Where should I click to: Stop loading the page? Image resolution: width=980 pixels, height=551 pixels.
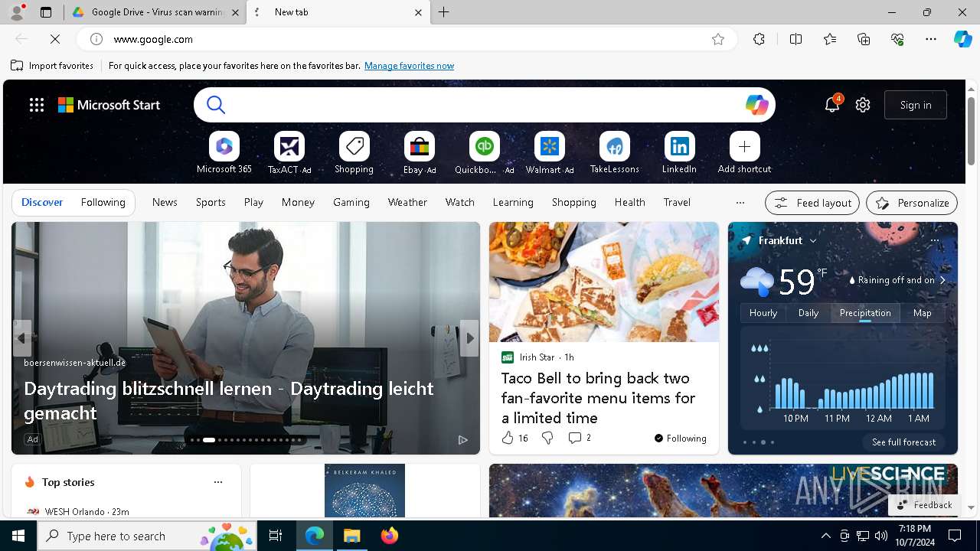55,39
